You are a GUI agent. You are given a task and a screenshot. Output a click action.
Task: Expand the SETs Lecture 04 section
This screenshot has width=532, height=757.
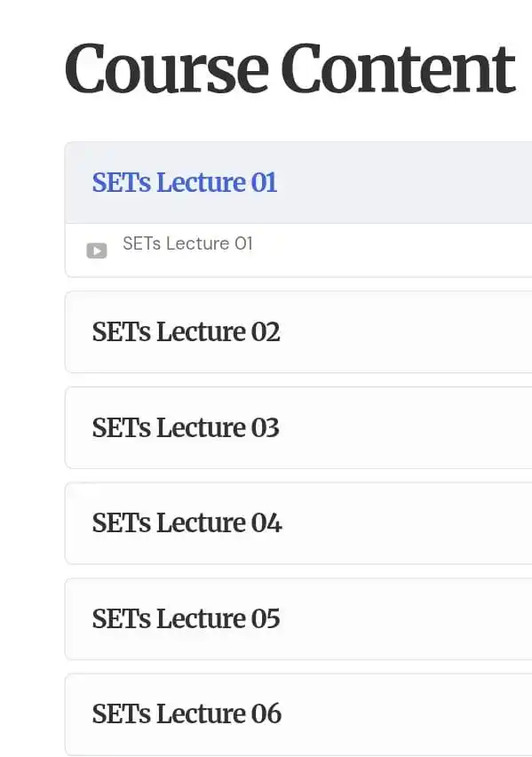pos(298,523)
